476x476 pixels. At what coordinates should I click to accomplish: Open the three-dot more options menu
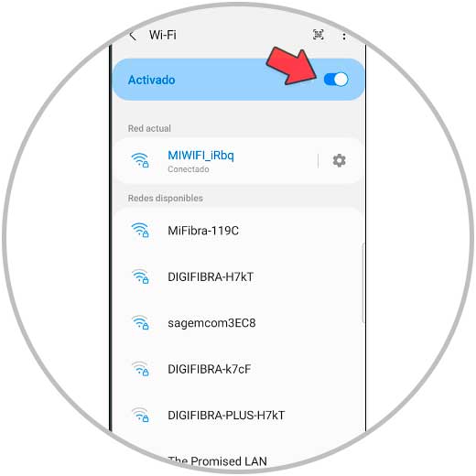click(x=344, y=37)
